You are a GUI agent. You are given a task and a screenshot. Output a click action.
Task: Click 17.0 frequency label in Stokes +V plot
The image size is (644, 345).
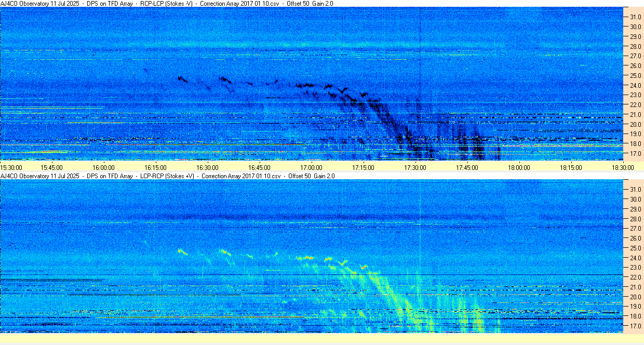point(635,326)
